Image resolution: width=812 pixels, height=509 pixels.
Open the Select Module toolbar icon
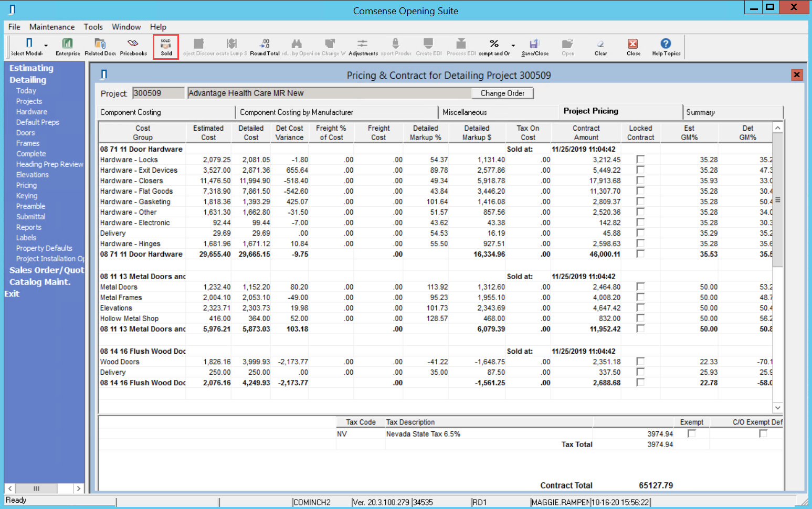click(x=28, y=47)
